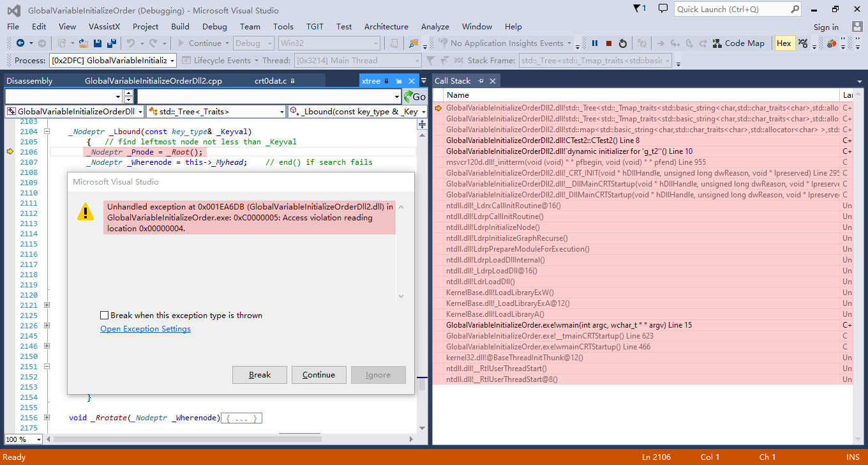The image size is (868, 465).
Task: Collapse the _Lbound function at line 2104
Action: click(x=47, y=132)
